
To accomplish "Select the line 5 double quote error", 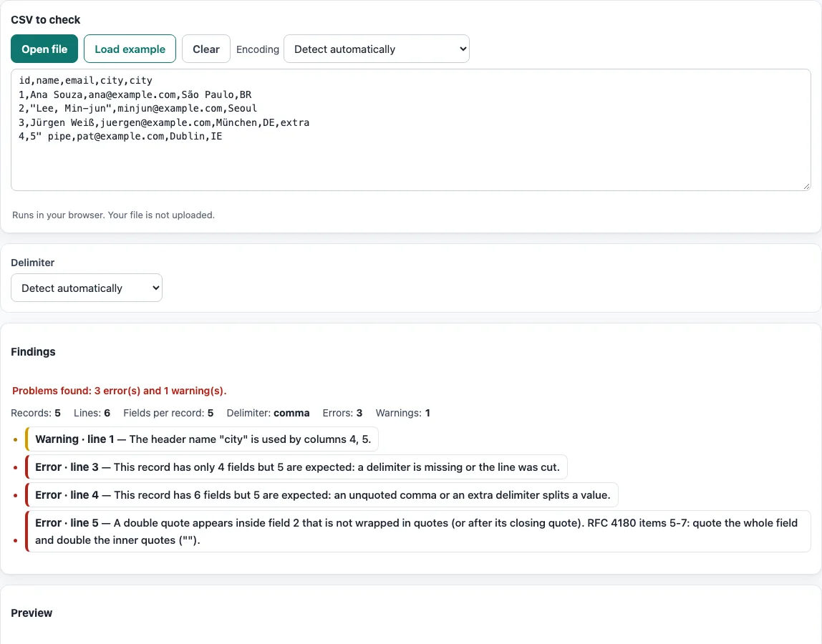I will (x=418, y=532).
